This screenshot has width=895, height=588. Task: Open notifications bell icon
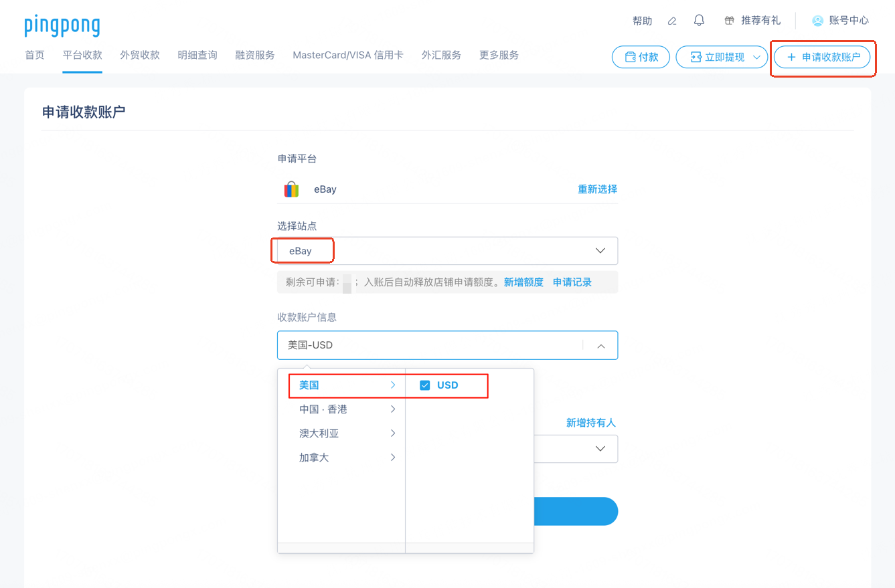699,21
